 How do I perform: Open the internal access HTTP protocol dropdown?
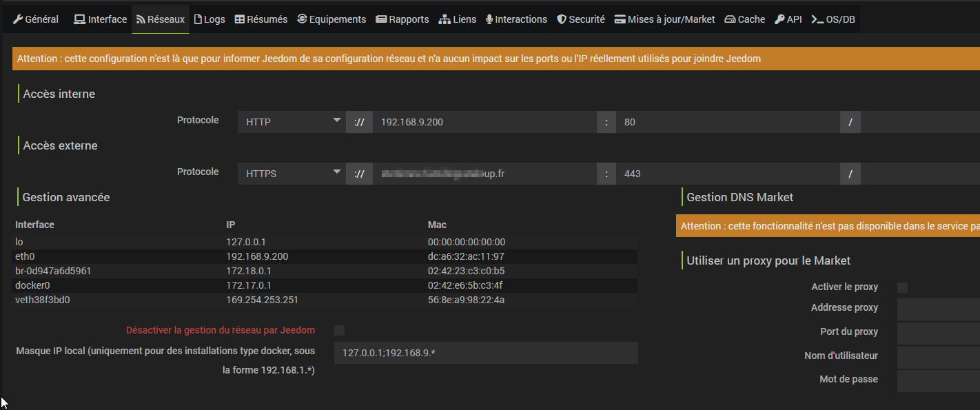292,122
